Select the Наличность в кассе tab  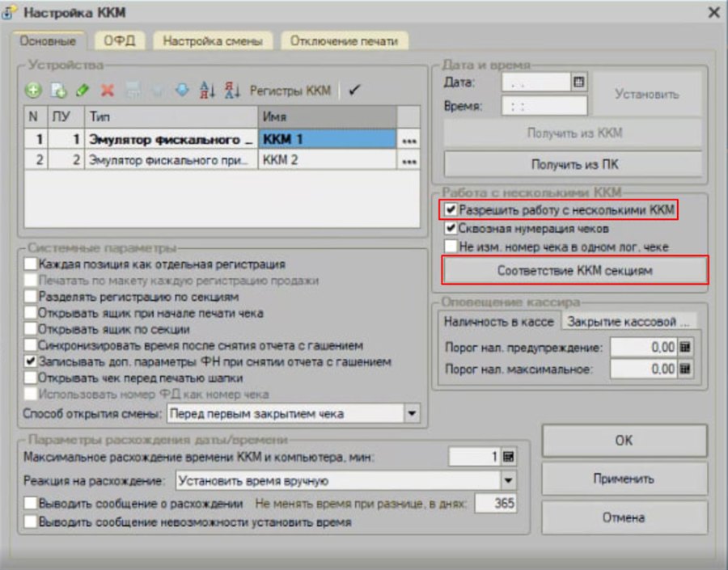pos(499,321)
